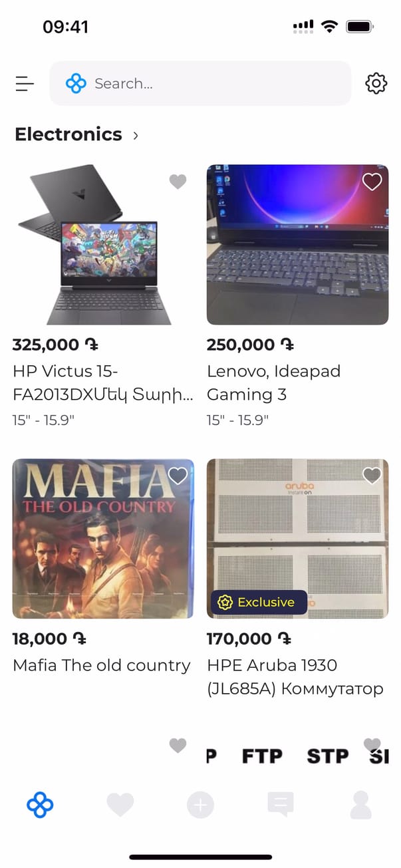Expand Electronics category with chevron arrow

click(136, 135)
